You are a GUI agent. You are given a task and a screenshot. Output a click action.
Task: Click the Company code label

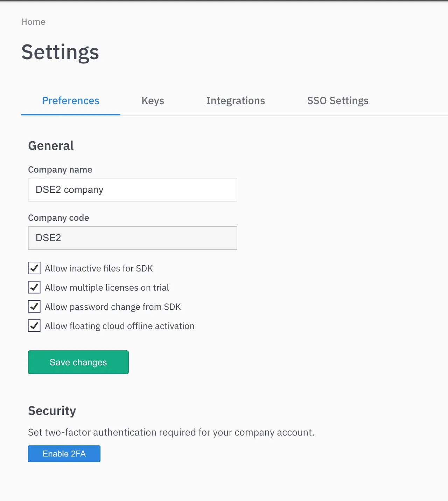[58, 218]
